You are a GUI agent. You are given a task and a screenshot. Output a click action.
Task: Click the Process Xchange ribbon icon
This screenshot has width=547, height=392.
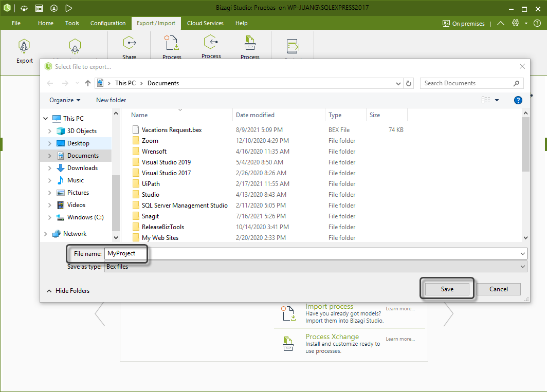click(250, 43)
